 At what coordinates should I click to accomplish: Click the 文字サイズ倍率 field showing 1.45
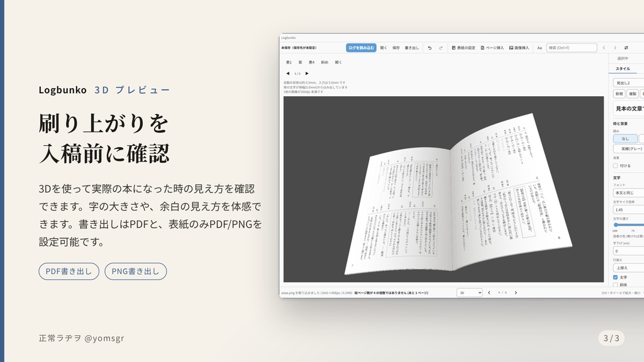pos(628,210)
